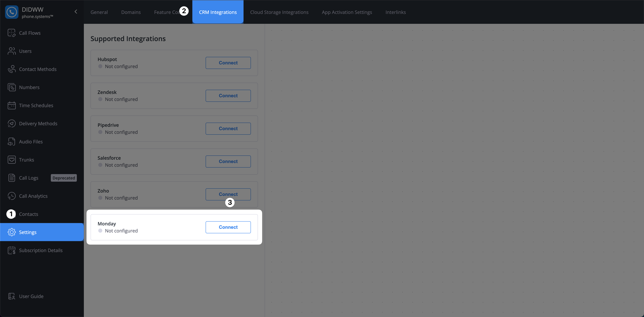Click the Deprecated badge on Call Logs
The image size is (644, 317).
[x=64, y=178]
